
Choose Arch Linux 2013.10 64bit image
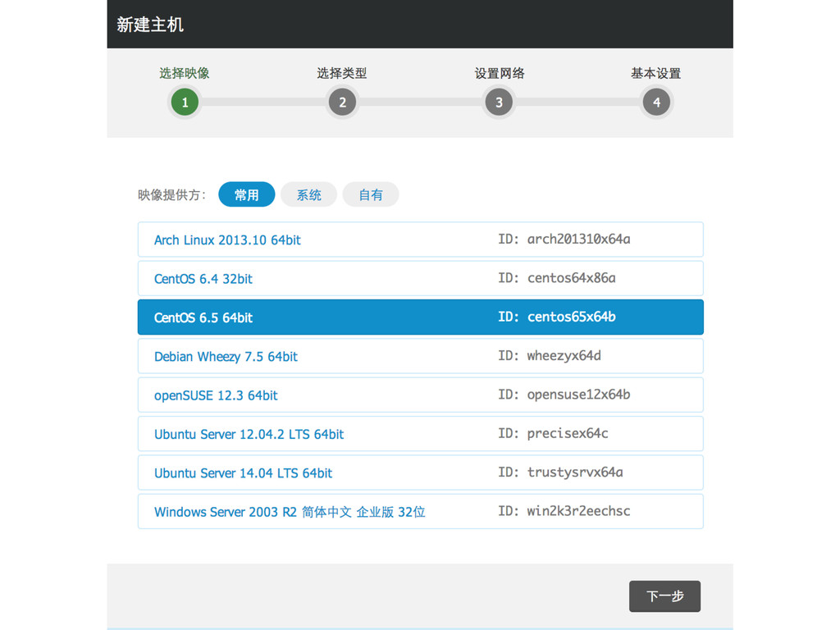click(421, 240)
